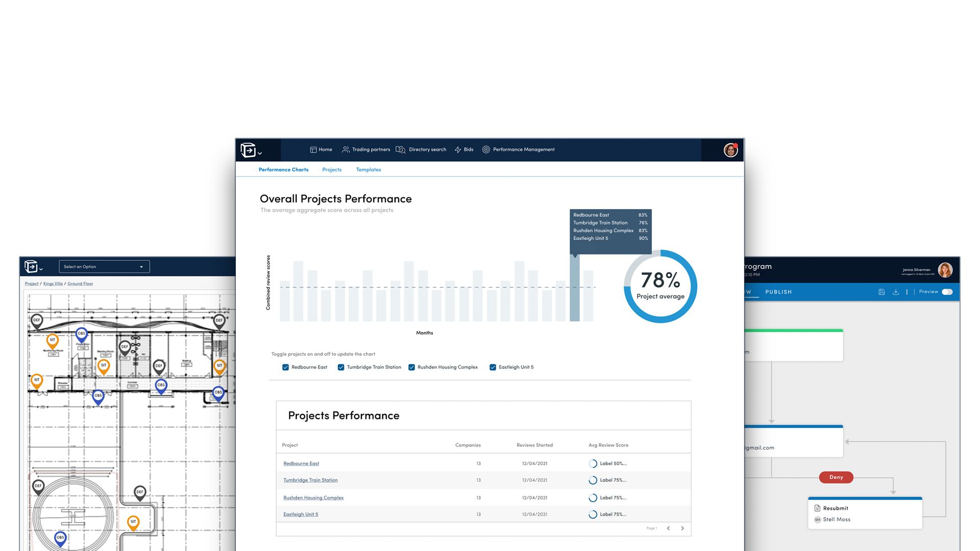Select the green-topped workflow card
The width and height of the screenshot is (980, 551).
tap(794, 345)
